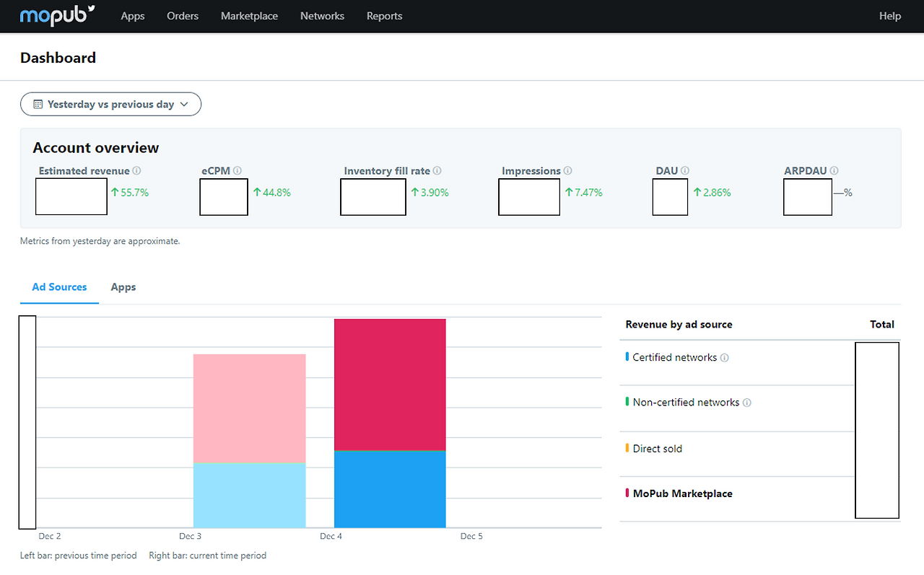
Task: Open Marketplace in the top navigation
Action: pyautogui.click(x=249, y=16)
